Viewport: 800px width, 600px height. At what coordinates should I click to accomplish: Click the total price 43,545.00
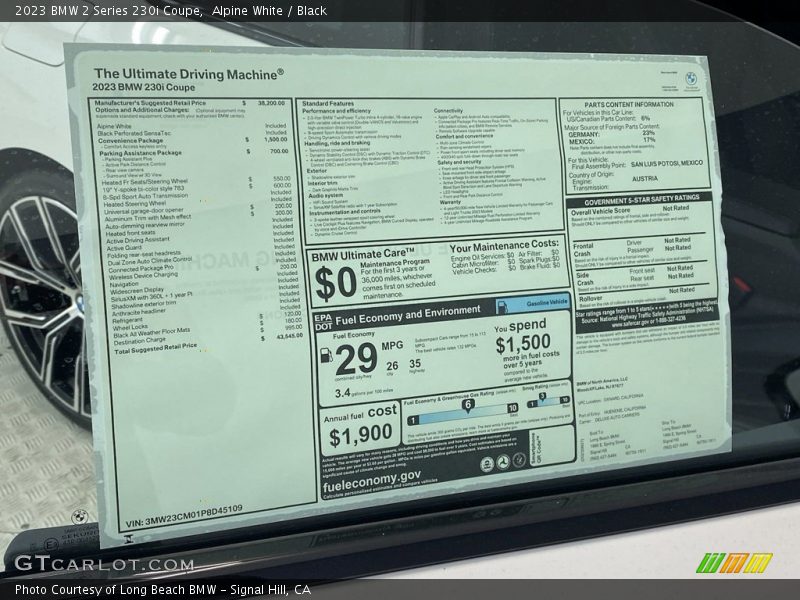tap(289, 336)
